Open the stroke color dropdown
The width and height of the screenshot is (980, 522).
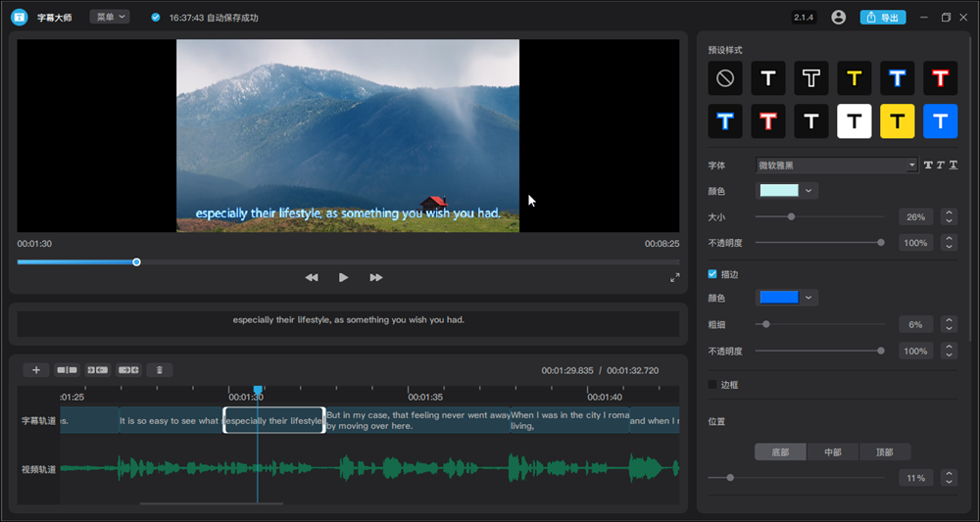click(808, 297)
